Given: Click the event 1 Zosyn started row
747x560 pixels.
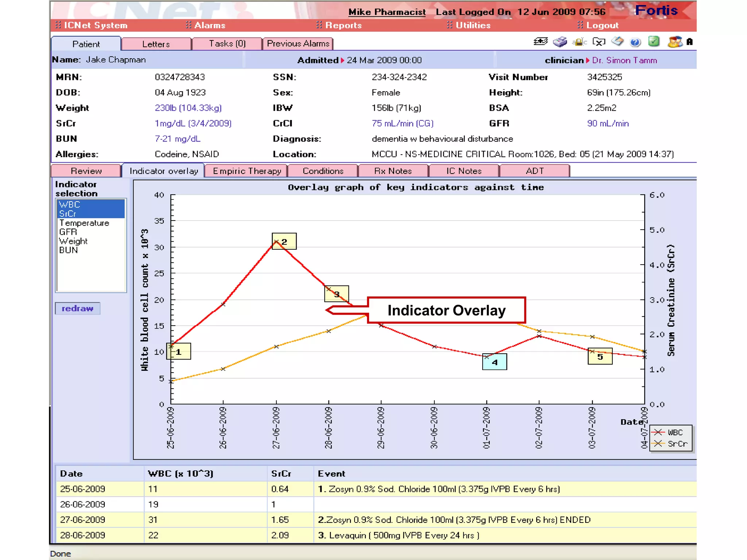Looking at the screenshot, I should 505,489.
